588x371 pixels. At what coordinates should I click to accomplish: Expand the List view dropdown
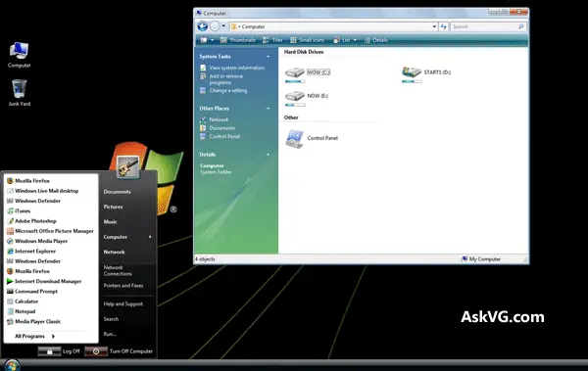355,40
